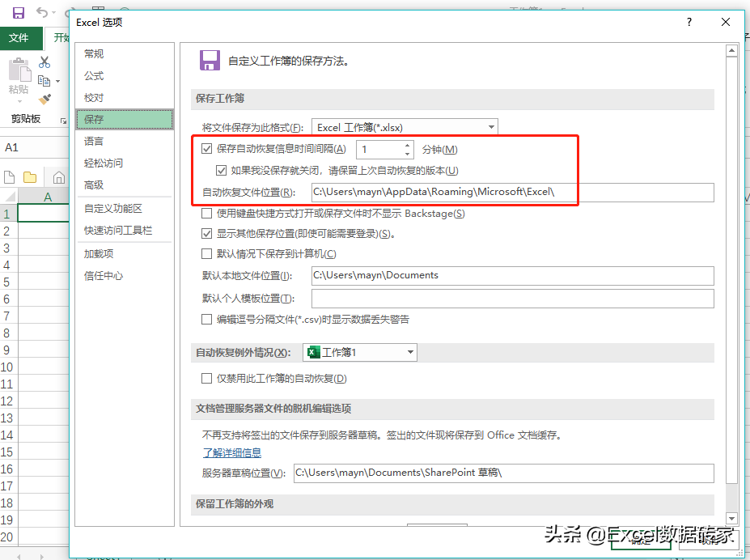This screenshot has width=750, height=560.
Task: Open Customize Ribbon (自定义功能区) settings
Action: coord(125,209)
